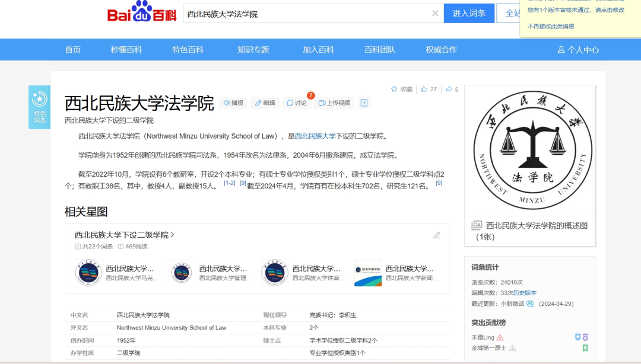Open contributor 金城第一居士 profile

[x=489, y=348]
